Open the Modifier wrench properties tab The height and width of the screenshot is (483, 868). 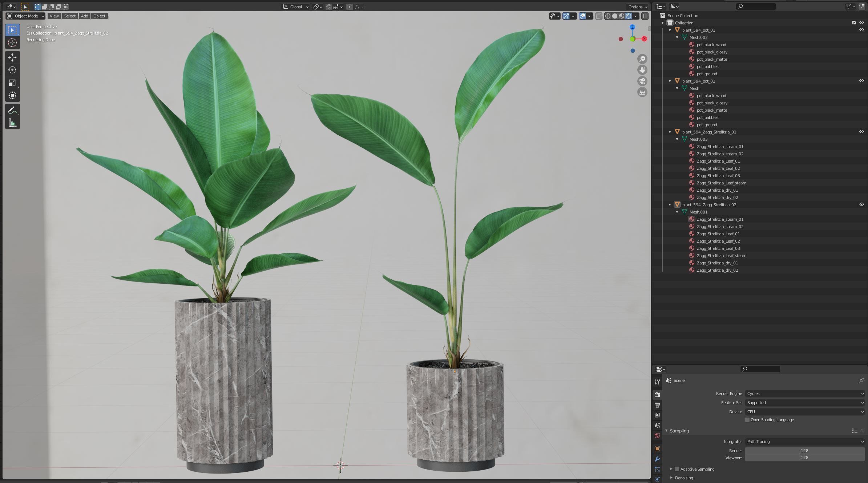657,459
